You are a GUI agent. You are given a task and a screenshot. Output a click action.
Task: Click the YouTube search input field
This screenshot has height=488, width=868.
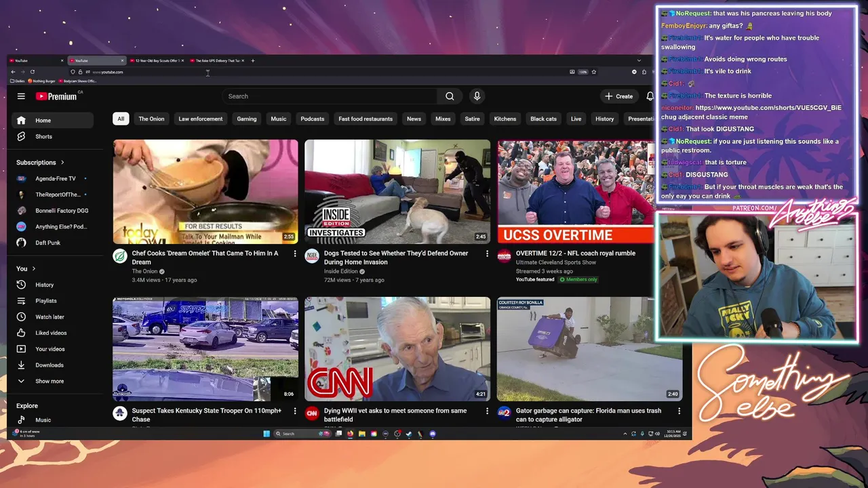coord(331,96)
